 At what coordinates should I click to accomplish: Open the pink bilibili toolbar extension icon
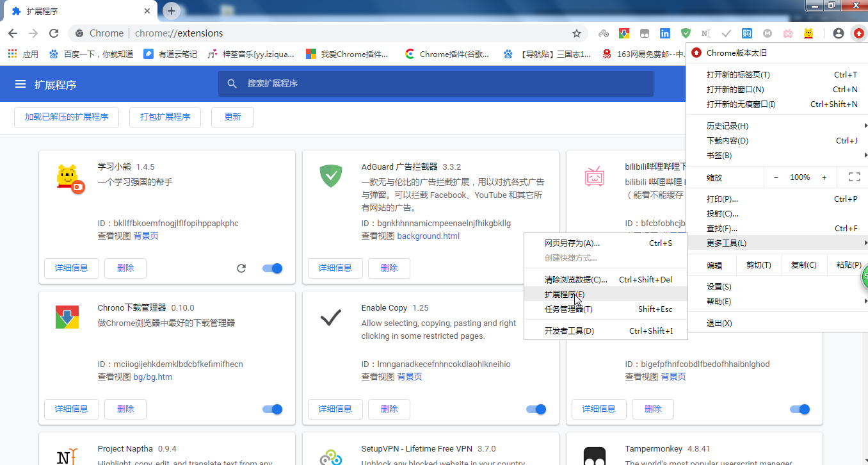pyautogui.click(x=788, y=33)
